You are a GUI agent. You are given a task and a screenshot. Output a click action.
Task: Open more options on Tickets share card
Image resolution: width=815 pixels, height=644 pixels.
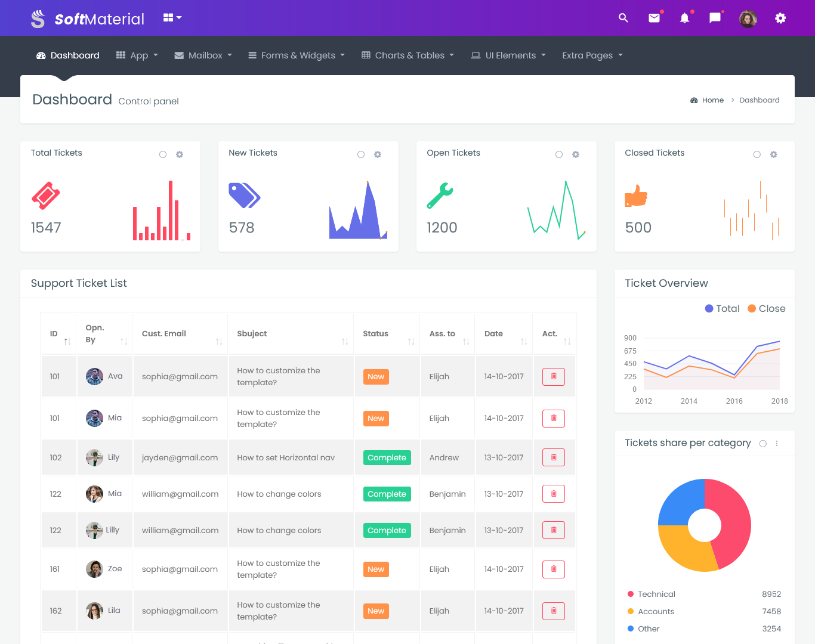(x=777, y=444)
